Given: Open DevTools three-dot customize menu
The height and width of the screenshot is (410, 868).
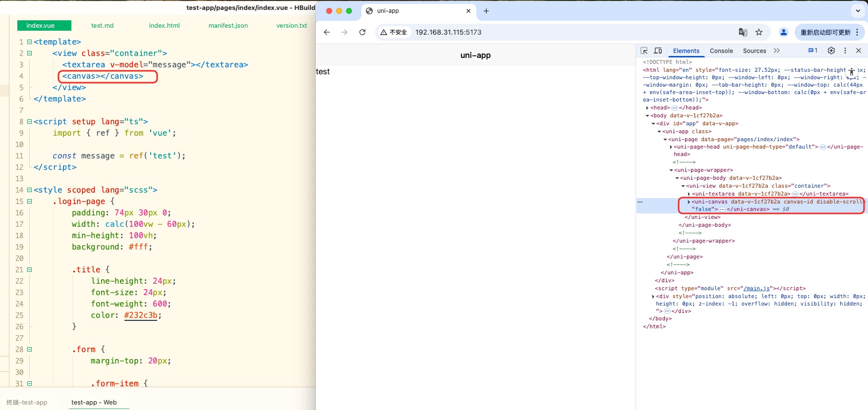Looking at the screenshot, I should point(845,51).
